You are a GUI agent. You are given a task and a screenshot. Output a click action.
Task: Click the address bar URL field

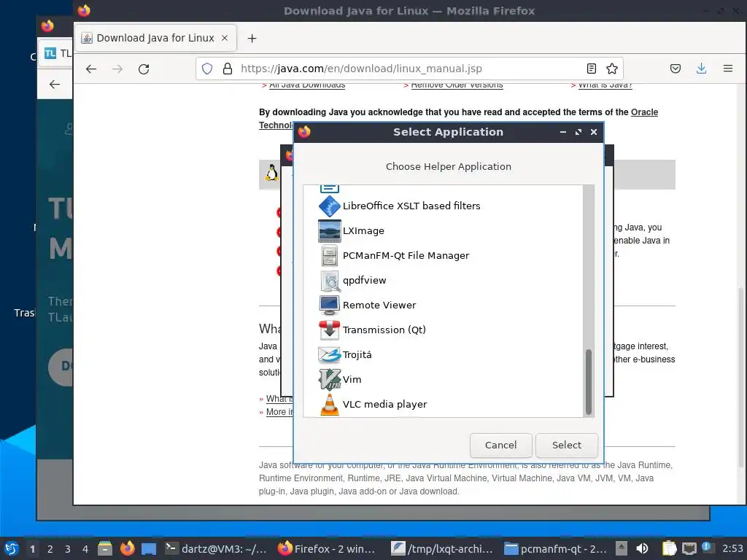coord(410,69)
